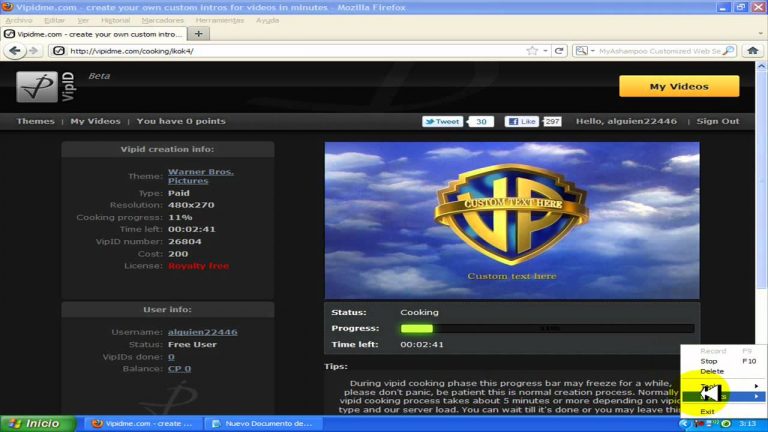Open the Themes navigation link
The image size is (768, 432).
(x=35, y=121)
